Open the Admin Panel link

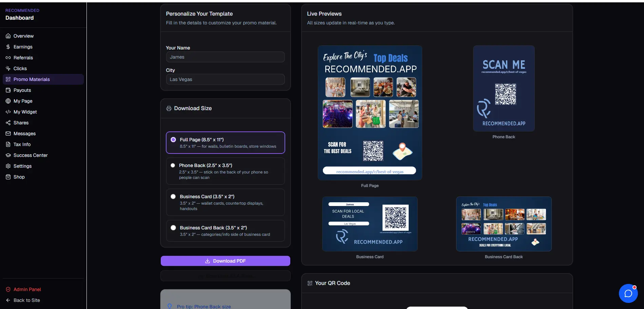tap(43, 289)
